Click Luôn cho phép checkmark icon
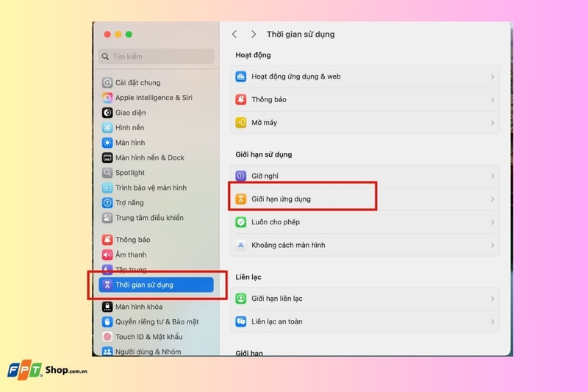Image resolution: width=588 pixels, height=392 pixels. (x=241, y=222)
